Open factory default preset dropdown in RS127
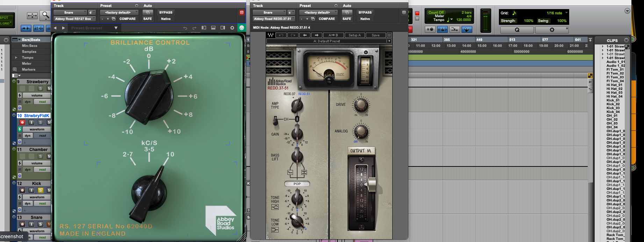The height and width of the screenshot is (242, 644). point(119,12)
